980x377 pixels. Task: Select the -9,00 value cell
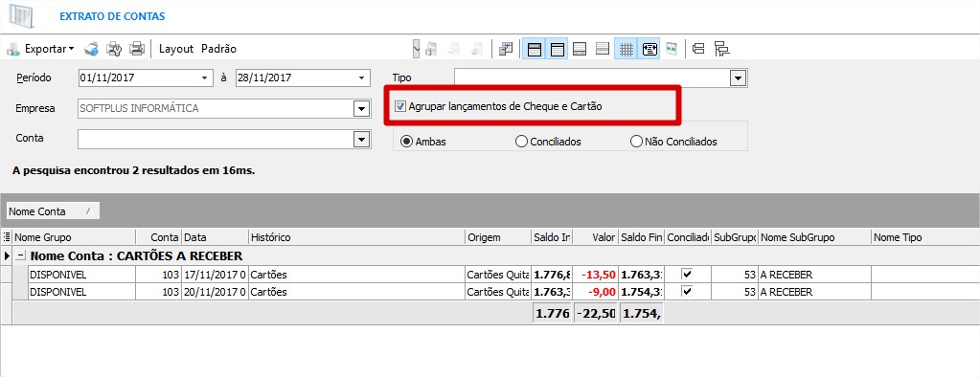(x=596, y=292)
